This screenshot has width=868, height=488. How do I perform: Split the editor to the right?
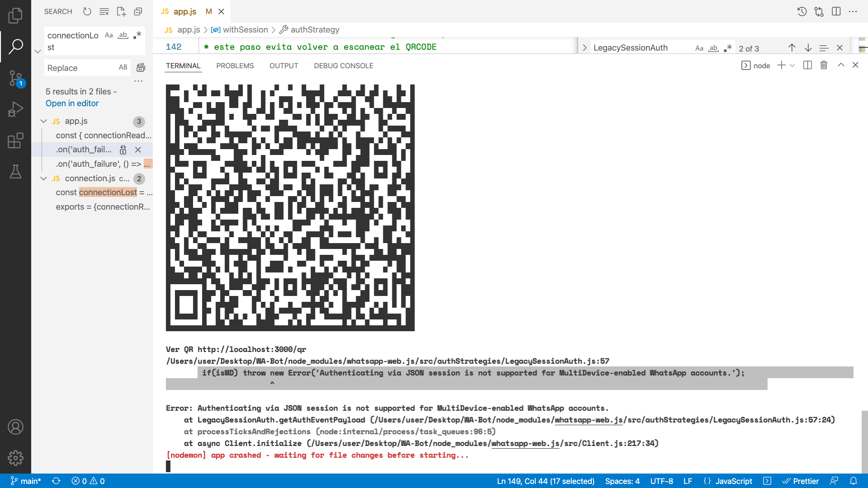[x=836, y=12]
